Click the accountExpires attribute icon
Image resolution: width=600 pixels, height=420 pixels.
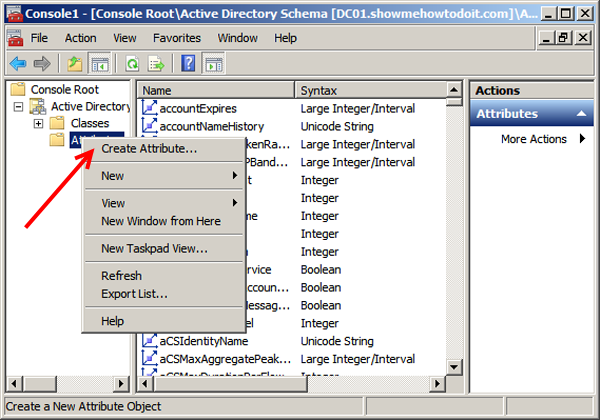coord(151,108)
